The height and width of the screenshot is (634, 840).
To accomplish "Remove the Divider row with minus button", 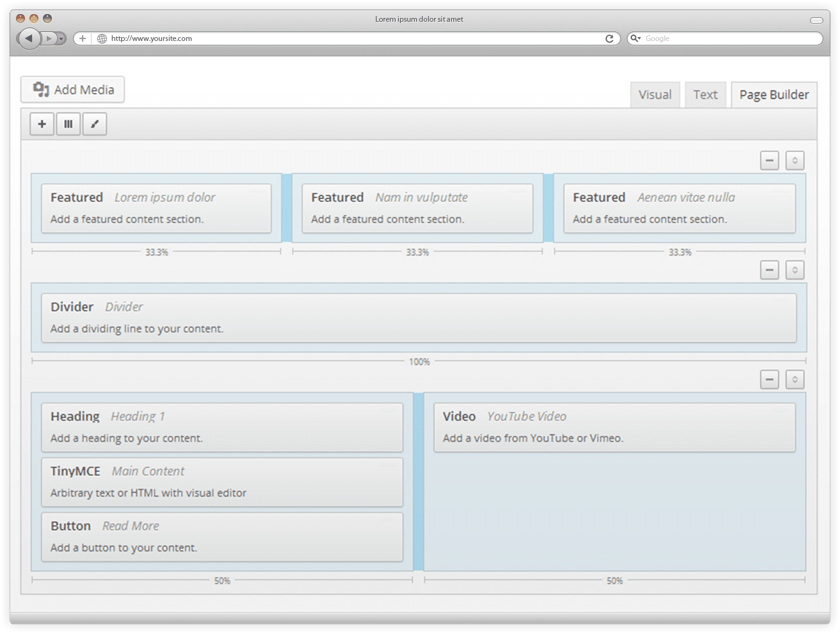I will click(x=770, y=270).
